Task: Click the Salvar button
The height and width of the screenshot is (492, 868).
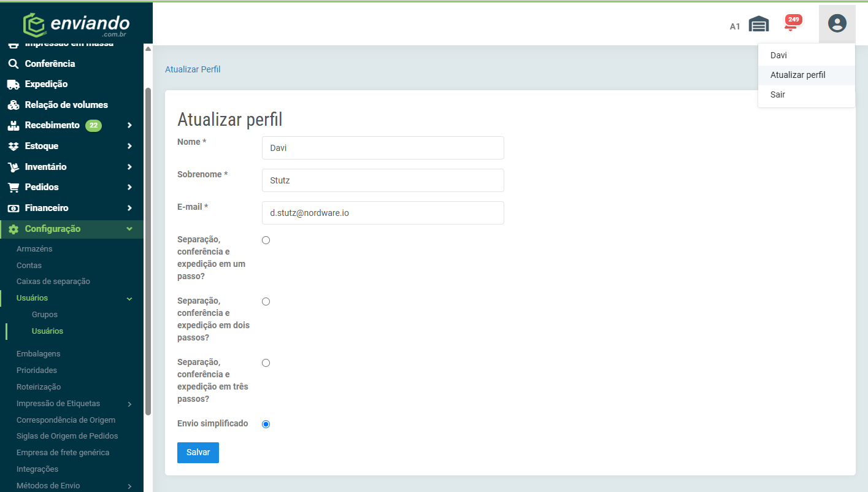Action: coord(198,452)
